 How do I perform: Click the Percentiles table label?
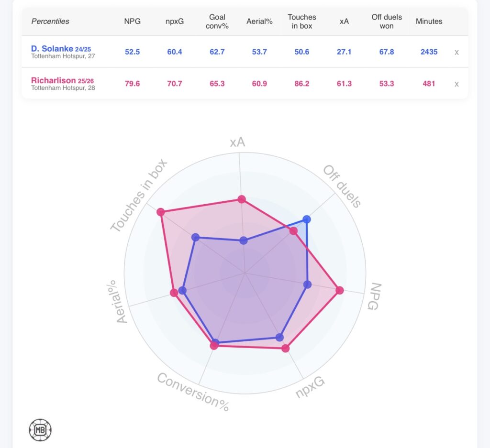pos(50,22)
